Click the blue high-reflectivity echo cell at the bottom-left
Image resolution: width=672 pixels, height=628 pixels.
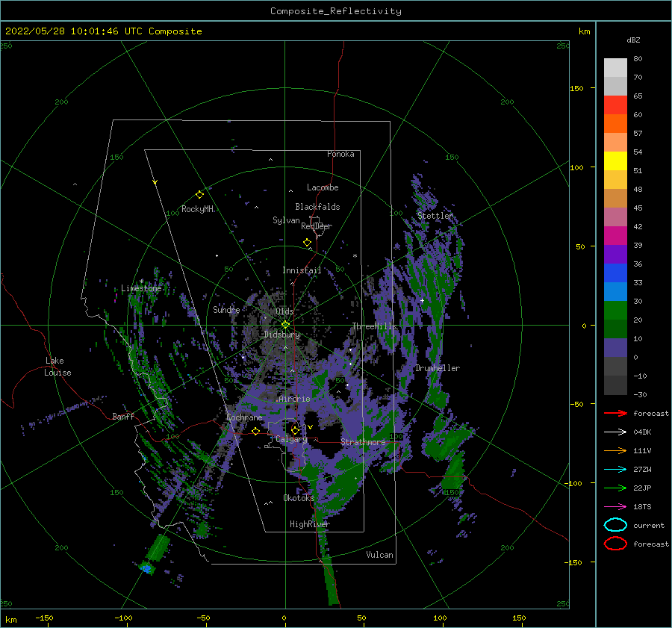146,568
